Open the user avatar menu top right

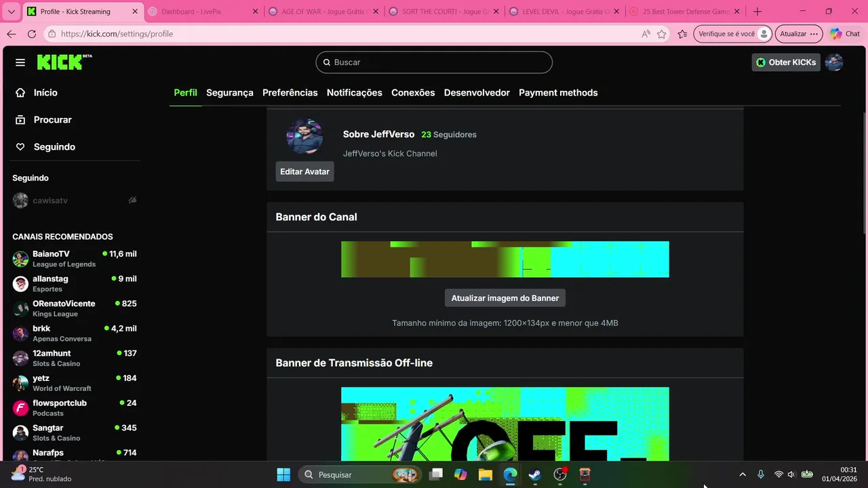[x=834, y=62]
